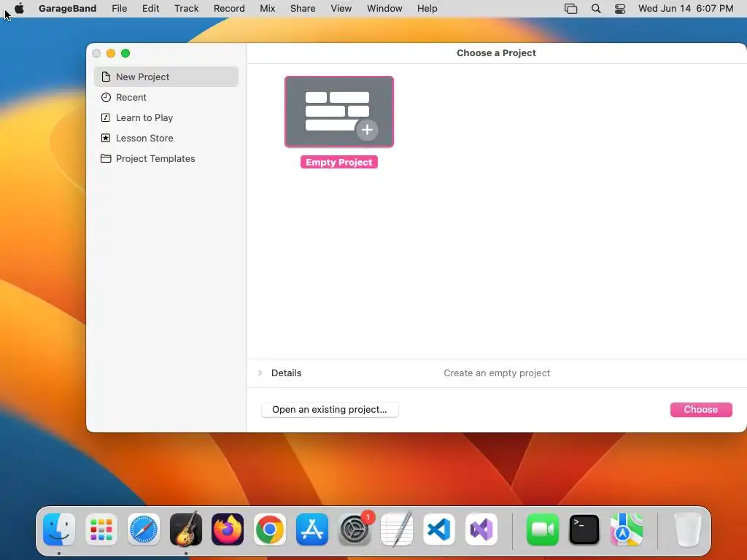Open TextEdit from the Dock

(396, 529)
